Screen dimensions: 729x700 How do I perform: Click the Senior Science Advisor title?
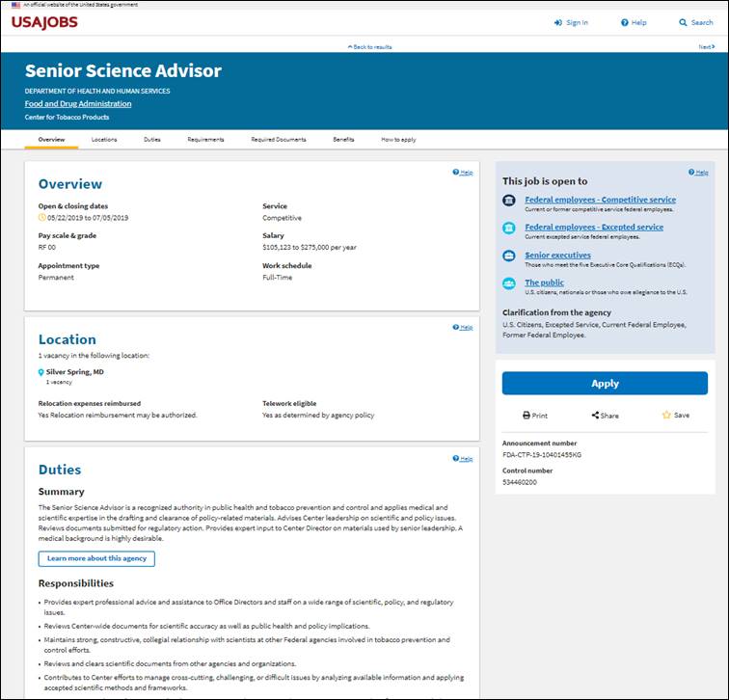pos(123,70)
